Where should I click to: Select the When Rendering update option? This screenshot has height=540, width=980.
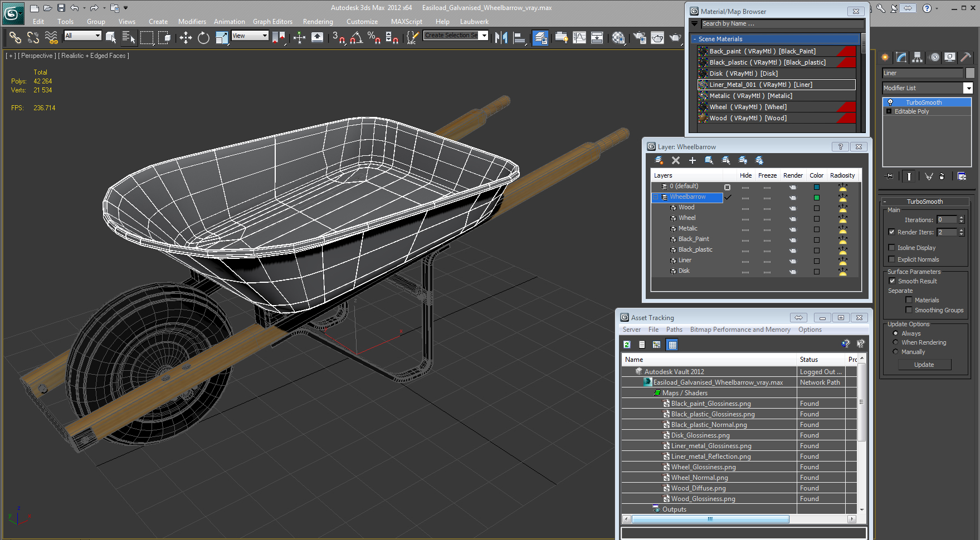[x=895, y=342]
